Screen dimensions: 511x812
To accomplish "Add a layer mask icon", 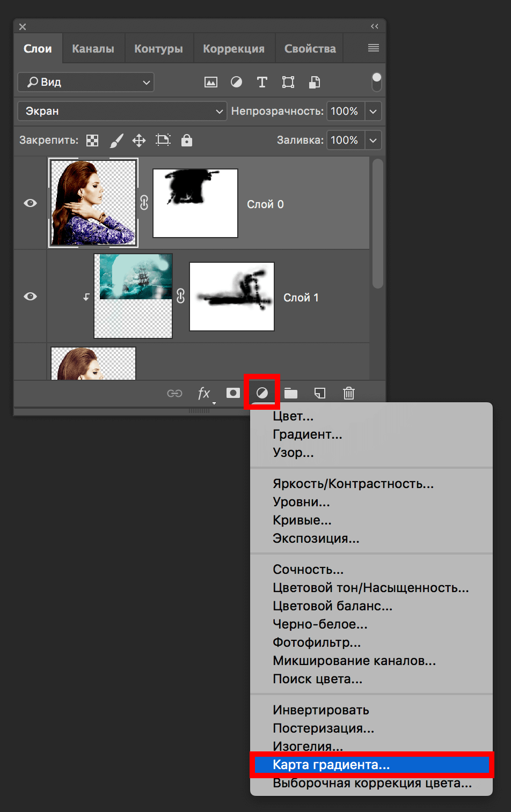I will (x=233, y=393).
